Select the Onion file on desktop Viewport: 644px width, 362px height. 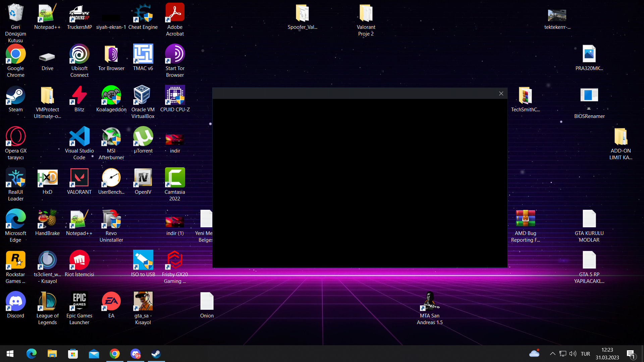[207, 305]
